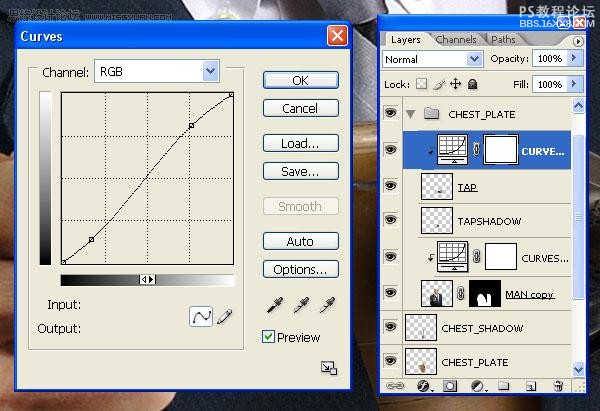Click the lower CURVES layer adjustment thumbnail
Viewport: 600px width, 411px height.
pyautogui.click(x=452, y=256)
